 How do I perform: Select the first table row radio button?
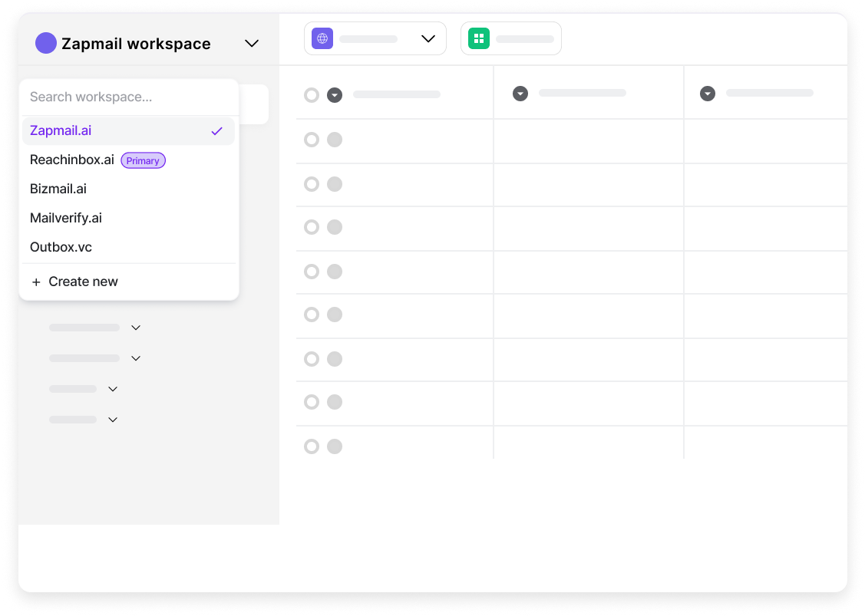[312, 140]
